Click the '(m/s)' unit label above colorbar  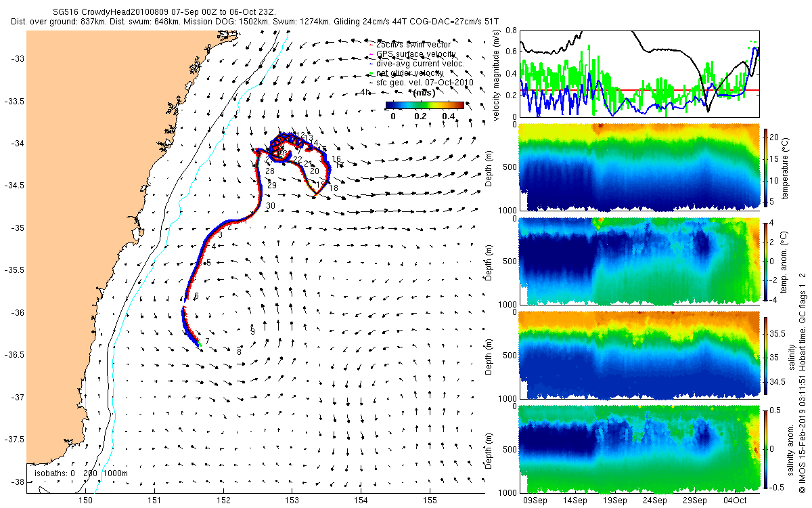424,93
